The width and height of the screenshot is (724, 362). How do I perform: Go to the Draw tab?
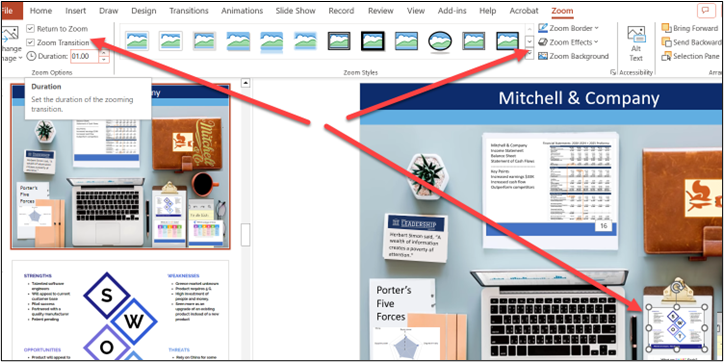[x=109, y=11]
